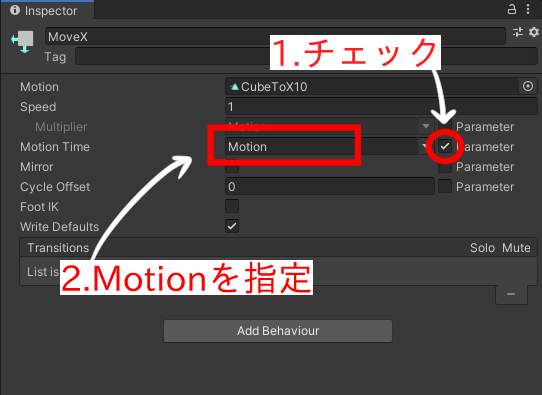The image size is (542, 395).
Task: Click the animator state icon next to MoveX
Action: [22, 42]
